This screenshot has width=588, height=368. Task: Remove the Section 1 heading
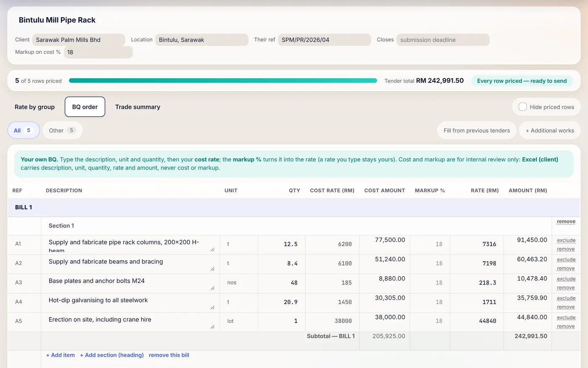pos(566,222)
